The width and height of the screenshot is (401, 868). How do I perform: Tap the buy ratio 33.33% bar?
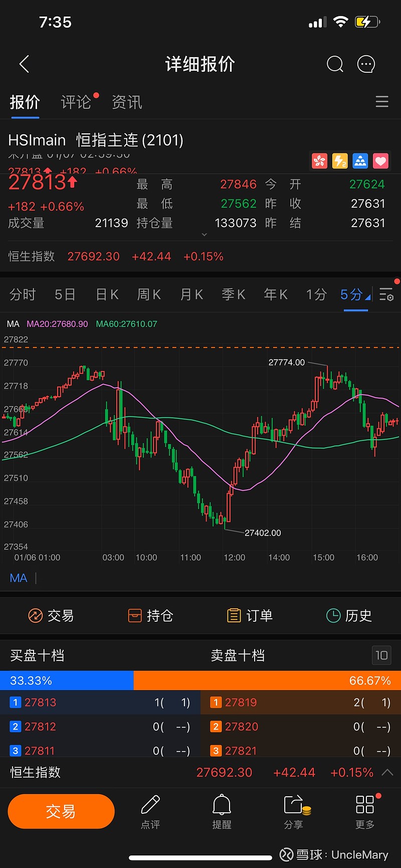pos(67,680)
